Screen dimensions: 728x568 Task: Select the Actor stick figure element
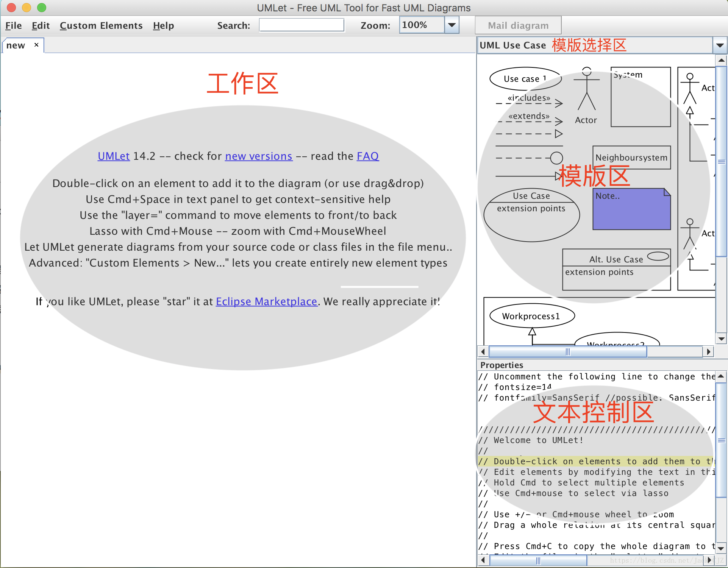pos(586,95)
